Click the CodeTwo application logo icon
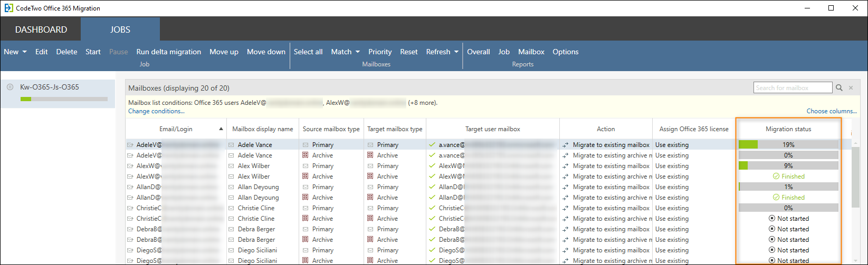This screenshot has height=265, width=868. [x=8, y=8]
